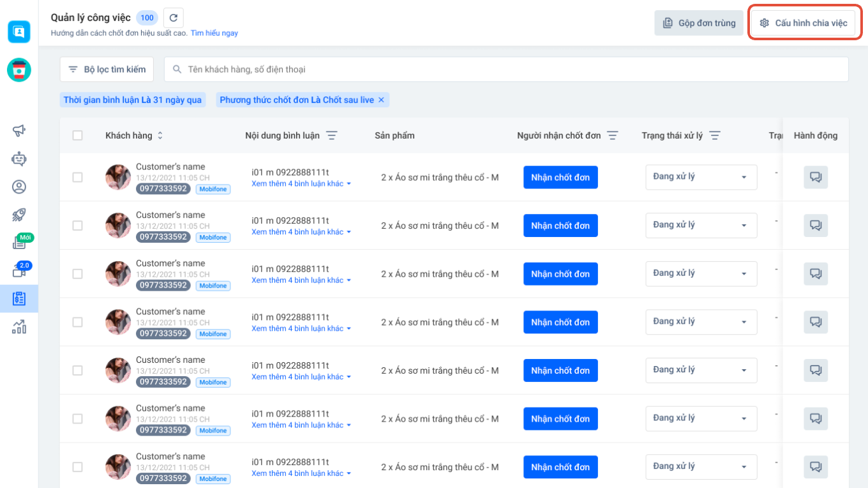Remove the Chốt sau live filter tag
Image resolution: width=868 pixels, height=488 pixels.
coord(381,100)
